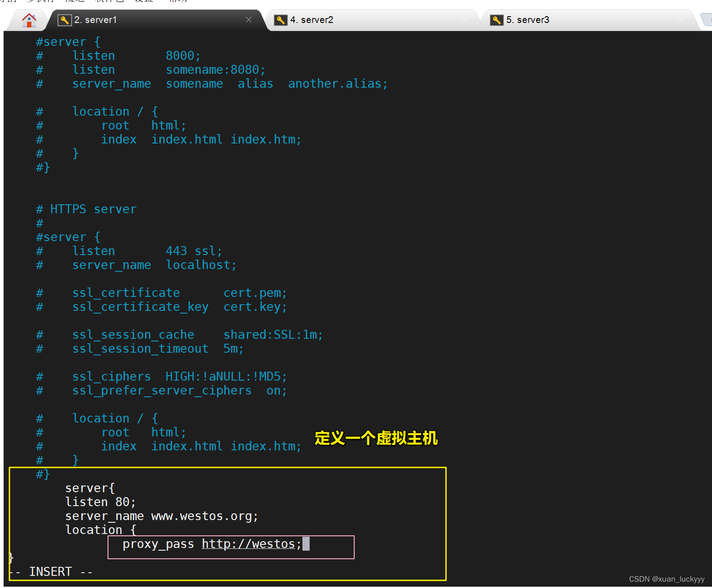
Task: Click the 'somename:8080;' value
Action: coord(216,70)
